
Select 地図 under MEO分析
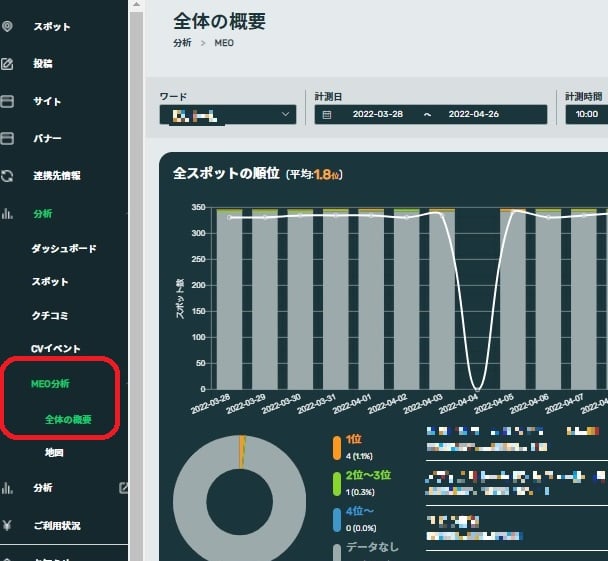[54, 452]
